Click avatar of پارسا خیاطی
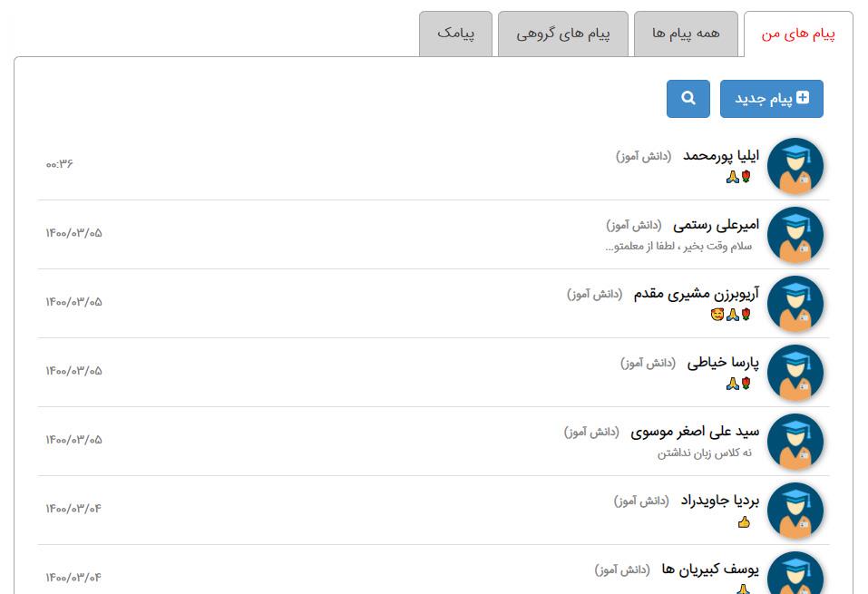The image size is (868, 594). point(795,373)
